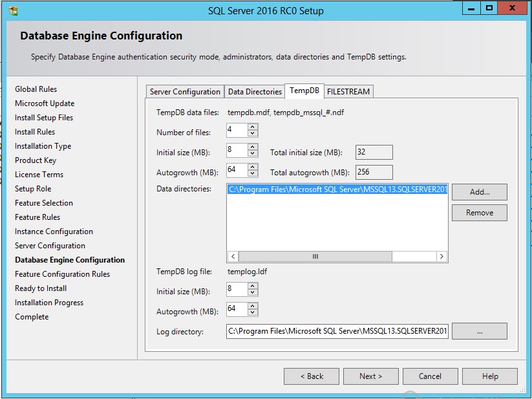Decrease TempDB log Autogrowth spinner
The height and width of the screenshot is (399, 532).
click(x=253, y=313)
